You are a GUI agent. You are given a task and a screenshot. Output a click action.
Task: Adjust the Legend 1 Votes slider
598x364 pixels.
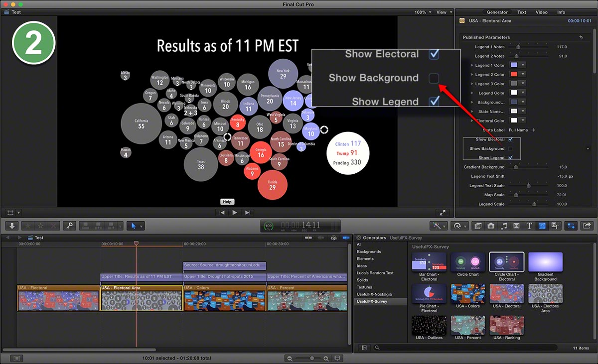click(x=518, y=47)
